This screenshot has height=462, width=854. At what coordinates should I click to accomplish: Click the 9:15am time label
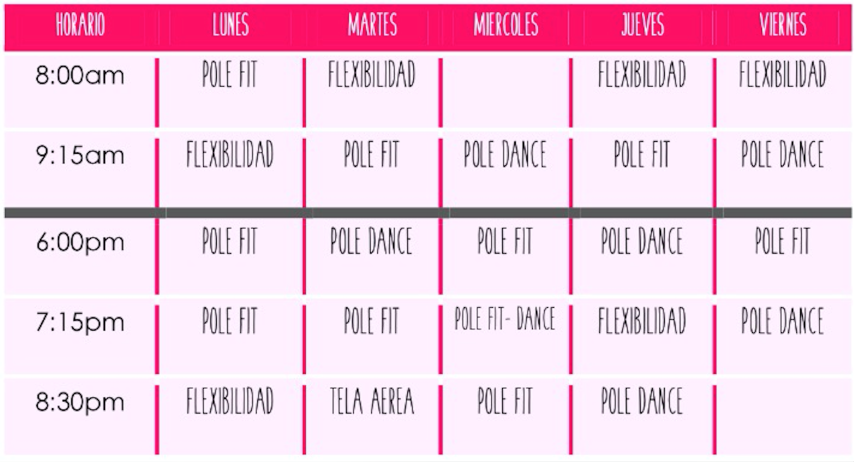[x=80, y=155]
